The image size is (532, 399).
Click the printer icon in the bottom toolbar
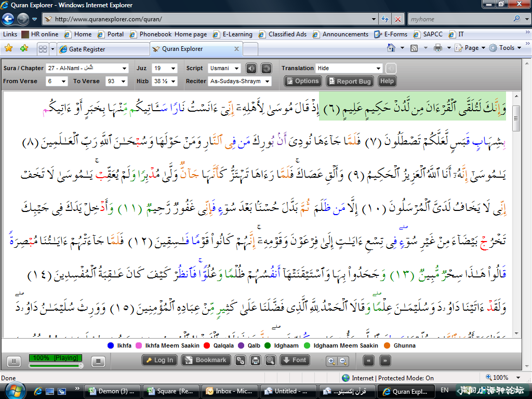(256, 361)
